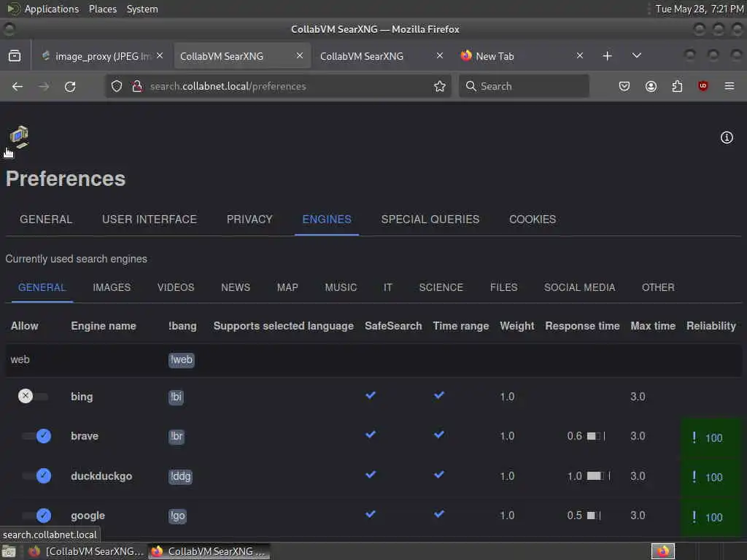The width and height of the screenshot is (747, 560).
Task: Select the NEWS engine category
Action: click(236, 287)
